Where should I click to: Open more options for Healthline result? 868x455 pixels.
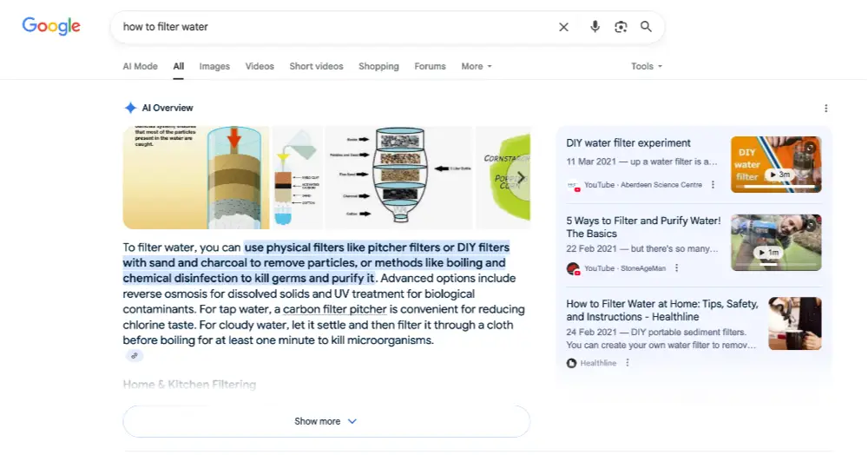point(628,363)
